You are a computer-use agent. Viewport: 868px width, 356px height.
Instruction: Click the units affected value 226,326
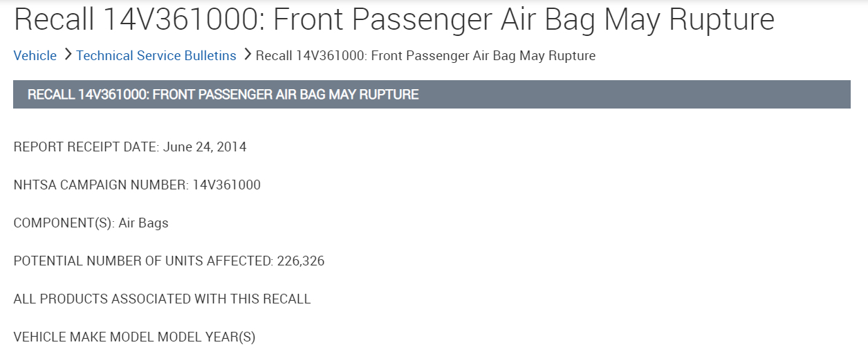pos(301,261)
